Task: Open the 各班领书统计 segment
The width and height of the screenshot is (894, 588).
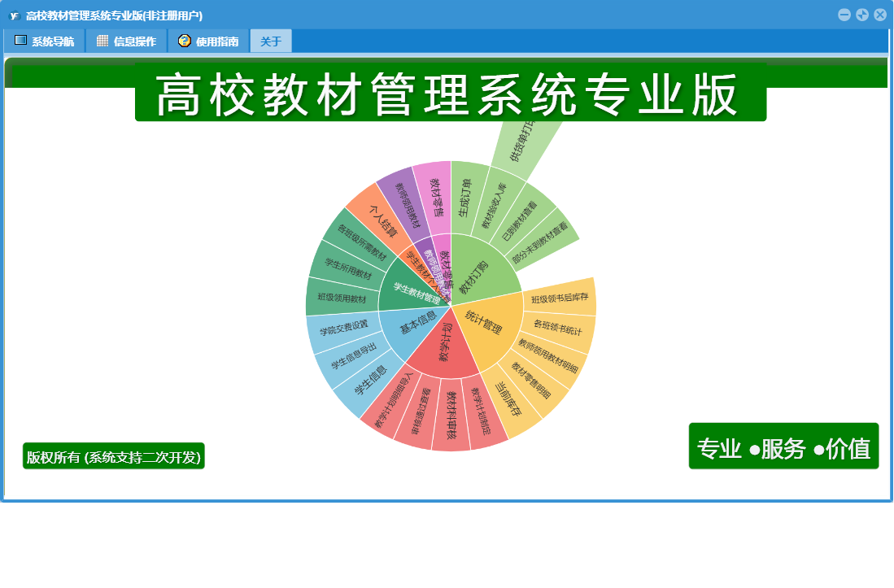Action: tap(557, 328)
